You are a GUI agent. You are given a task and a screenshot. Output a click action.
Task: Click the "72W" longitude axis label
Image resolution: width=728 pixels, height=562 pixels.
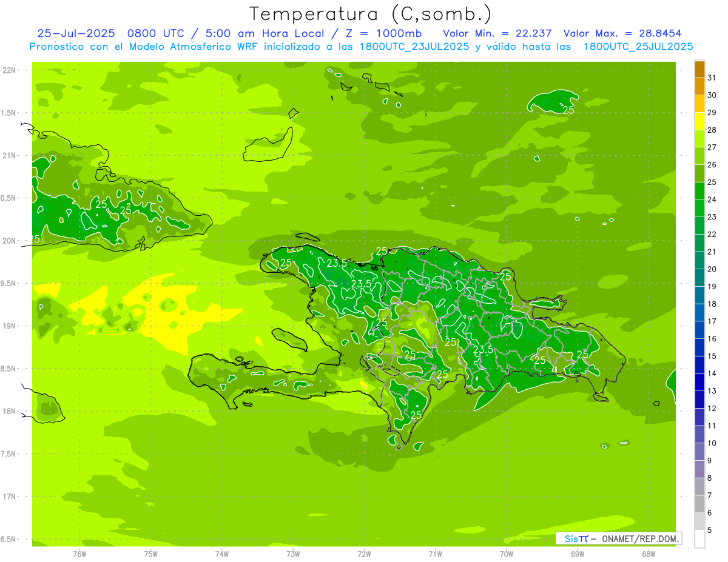[364, 554]
